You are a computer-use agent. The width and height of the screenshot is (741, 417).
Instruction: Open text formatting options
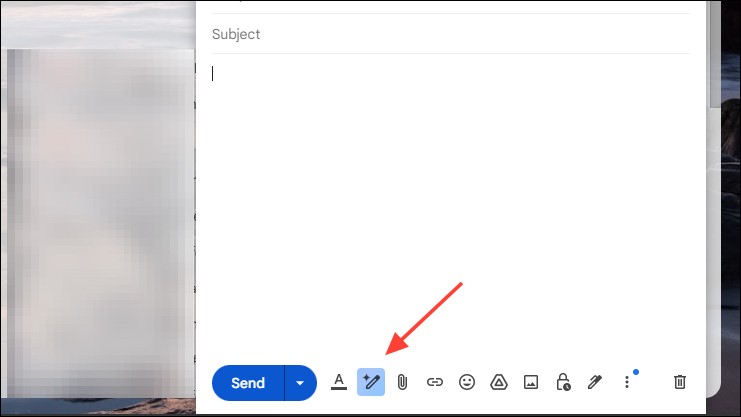point(339,382)
